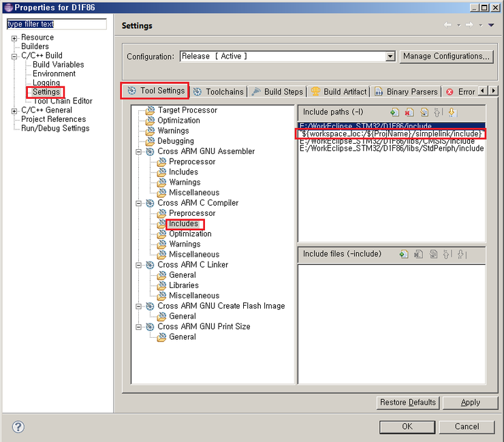Select Project References item

click(53, 119)
